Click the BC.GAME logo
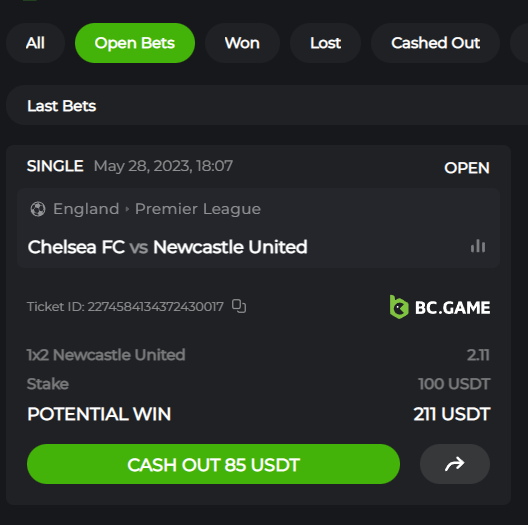528x525 pixels. pyautogui.click(x=440, y=307)
